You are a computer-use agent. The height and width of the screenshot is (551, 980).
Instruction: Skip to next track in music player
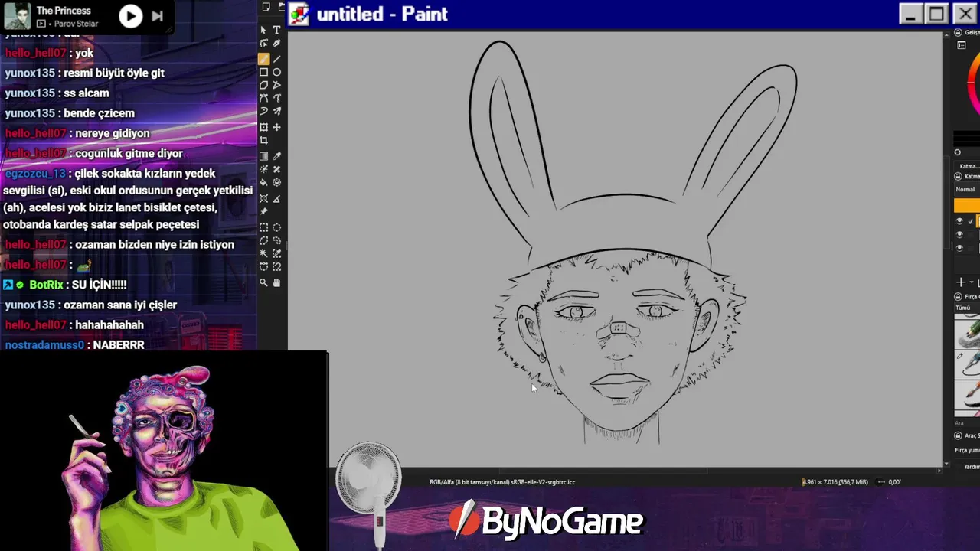tap(157, 16)
